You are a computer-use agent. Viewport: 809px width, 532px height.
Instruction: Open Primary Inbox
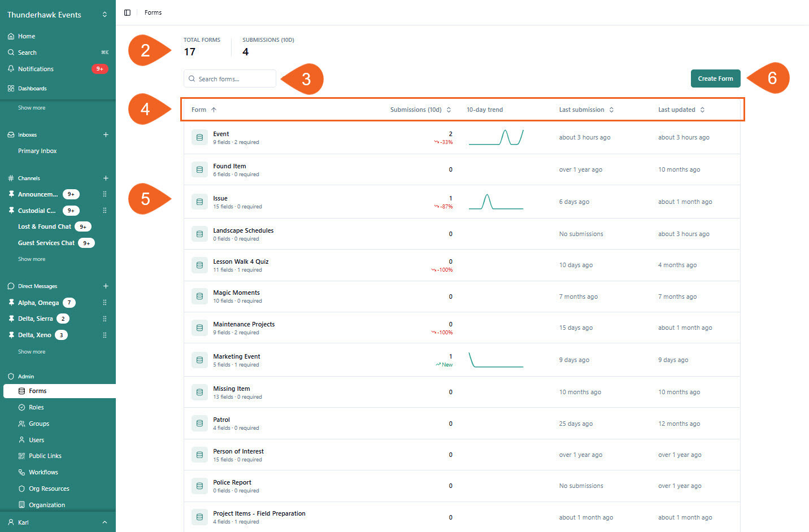click(x=37, y=151)
